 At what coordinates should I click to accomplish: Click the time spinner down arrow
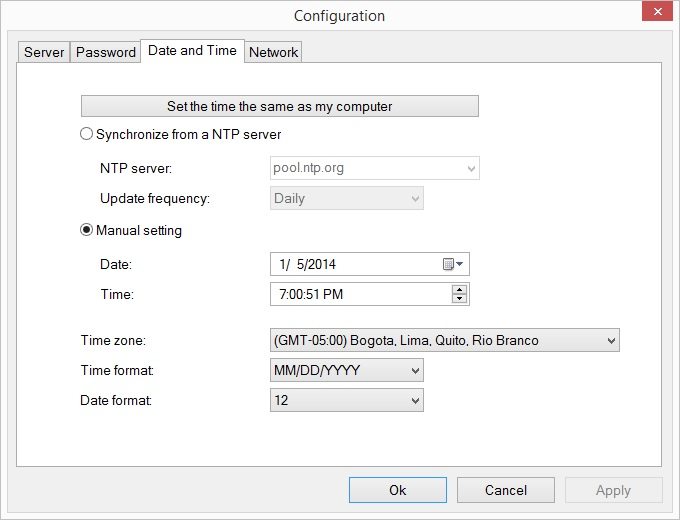coord(459,298)
